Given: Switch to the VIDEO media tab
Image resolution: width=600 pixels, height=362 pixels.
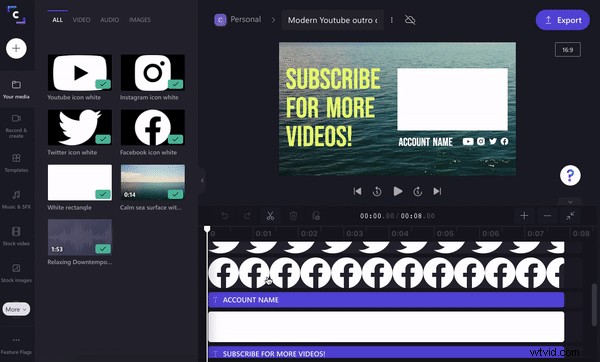Looking at the screenshot, I should click(82, 20).
